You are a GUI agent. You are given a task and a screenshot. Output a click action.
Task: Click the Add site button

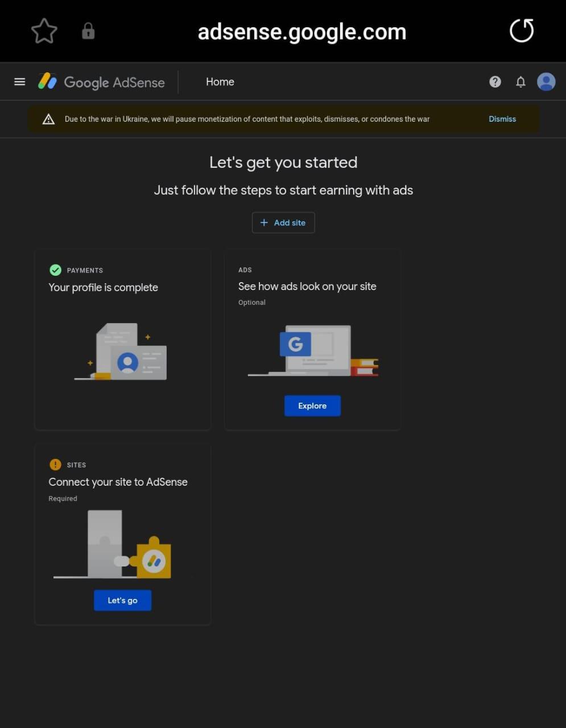click(283, 222)
